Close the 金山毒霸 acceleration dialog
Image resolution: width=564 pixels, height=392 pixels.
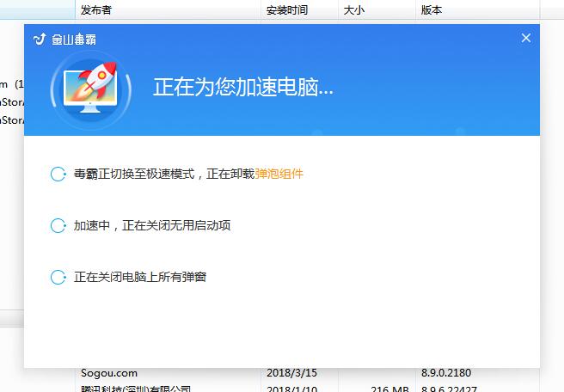coord(526,38)
